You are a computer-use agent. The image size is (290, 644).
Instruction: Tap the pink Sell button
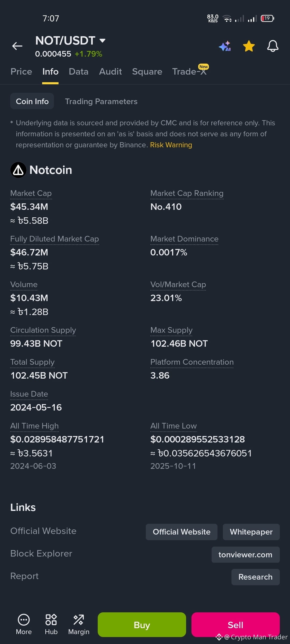pyautogui.click(x=235, y=625)
